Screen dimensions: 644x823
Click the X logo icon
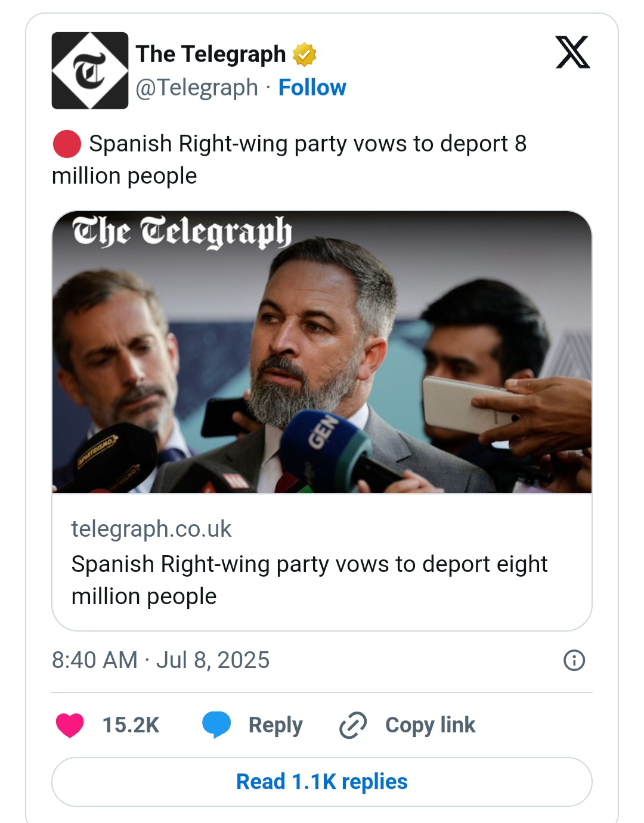pos(572,52)
